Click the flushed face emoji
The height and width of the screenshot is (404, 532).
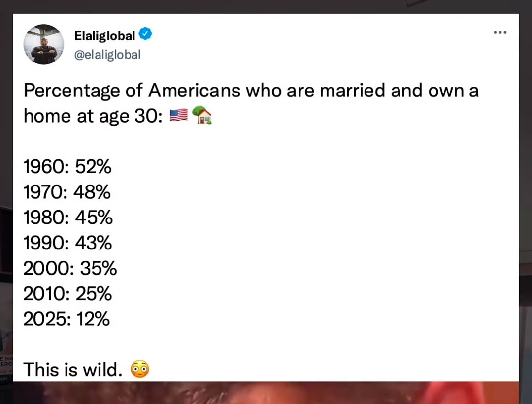coord(140,369)
